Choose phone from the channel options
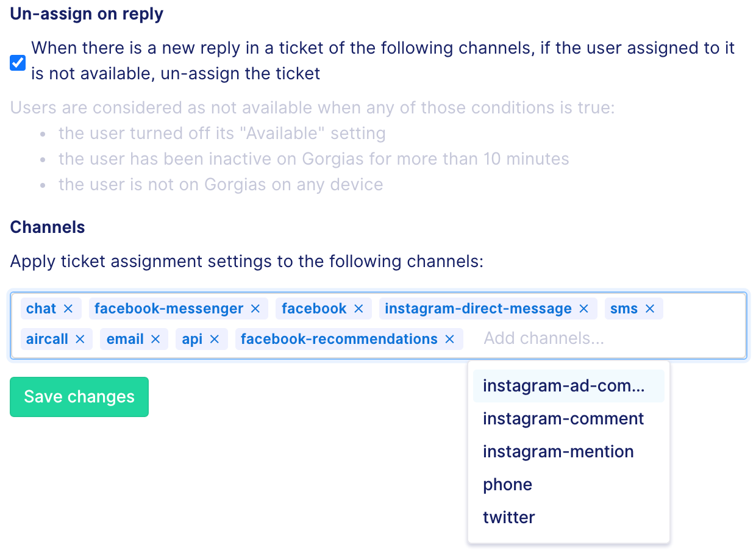756x550 pixels. point(568,485)
